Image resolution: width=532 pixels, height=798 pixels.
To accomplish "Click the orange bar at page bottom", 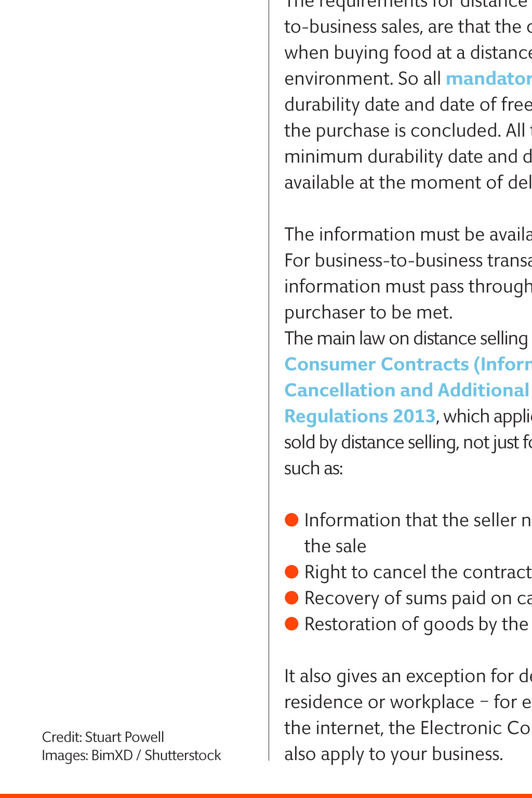I will point(266,795).
